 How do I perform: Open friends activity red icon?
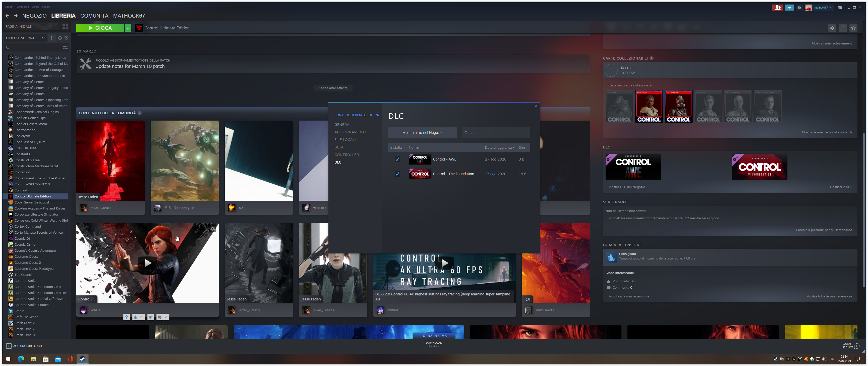(777, 8)
